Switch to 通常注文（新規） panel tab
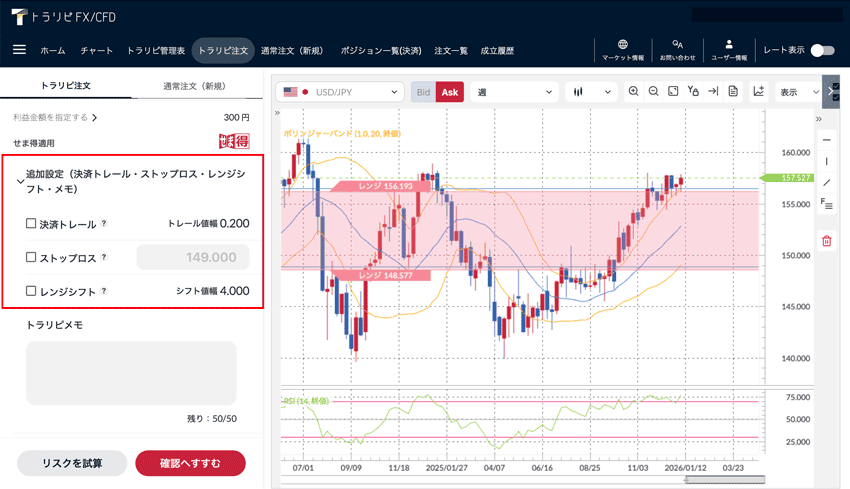The width and height of the screenshot is (850, 489). click(194, 86)
